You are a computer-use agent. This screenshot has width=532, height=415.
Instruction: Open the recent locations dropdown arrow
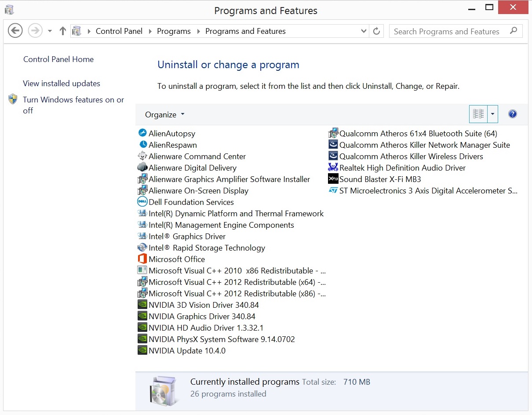pos(50,31)
